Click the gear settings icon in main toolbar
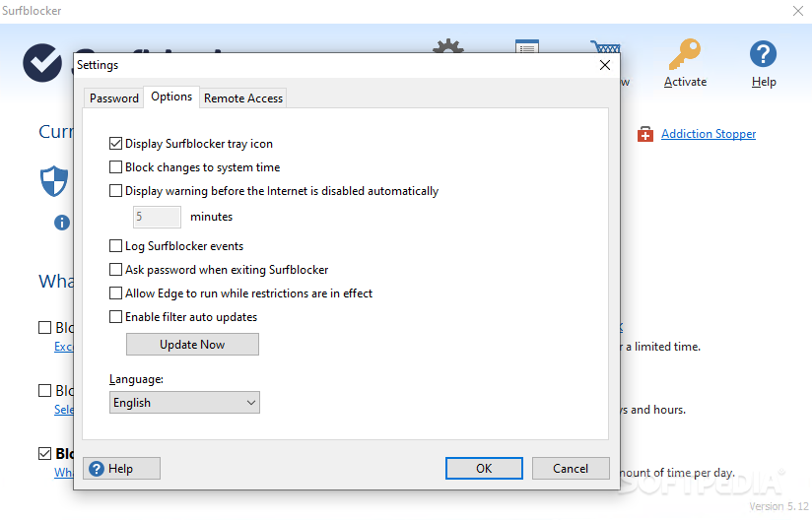 (x=448, y=45)
